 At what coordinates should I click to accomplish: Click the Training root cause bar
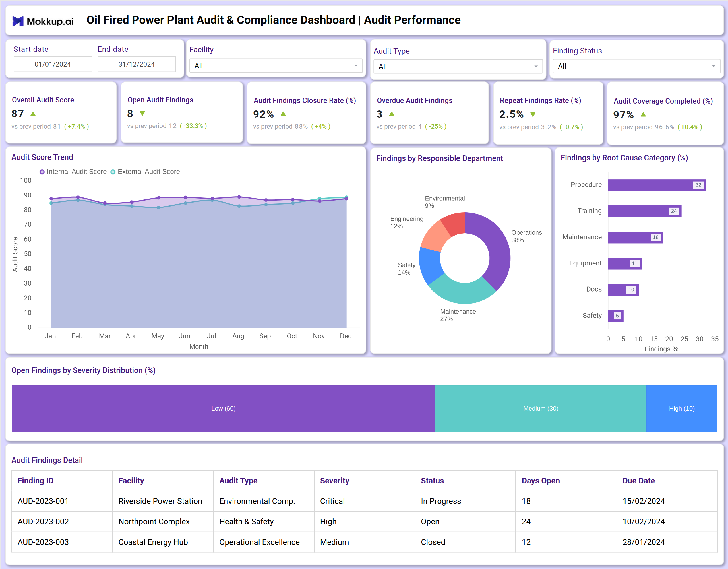pyautogui.click(x=645, y=211)
